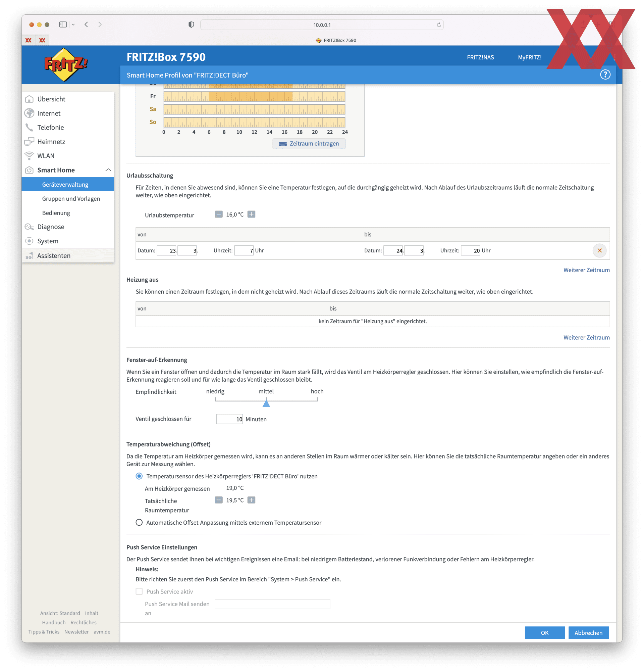Viewport: 644px width, 671px height.
Task: Open the Handbuch footer link
Action: pos(54,622)
